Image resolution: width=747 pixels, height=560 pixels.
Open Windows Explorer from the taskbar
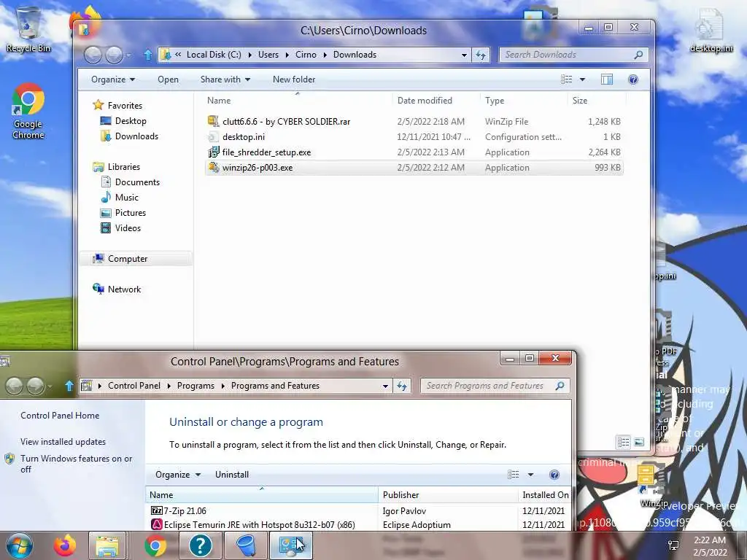[108, 545]
